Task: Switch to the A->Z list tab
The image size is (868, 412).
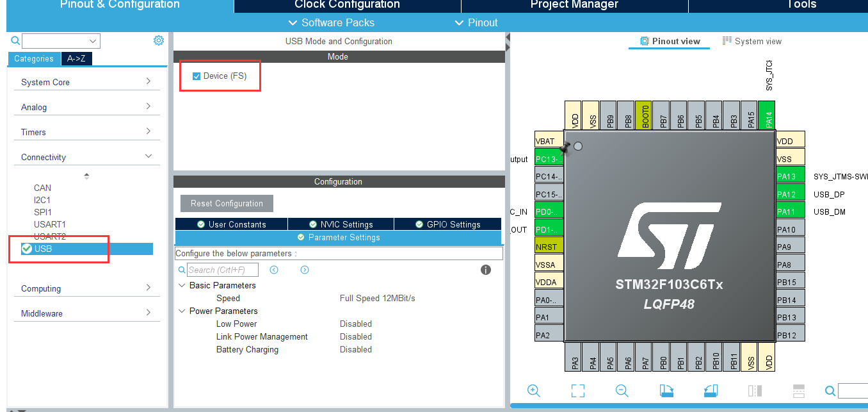Action: (76, 58)
